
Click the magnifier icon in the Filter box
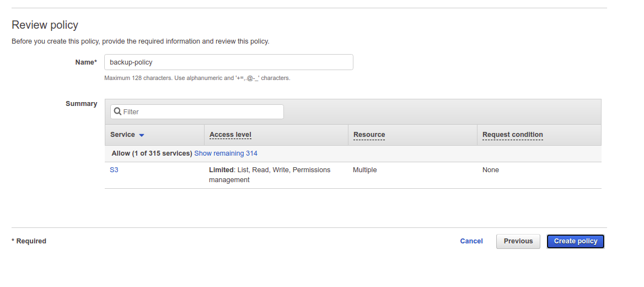point(117,111)
